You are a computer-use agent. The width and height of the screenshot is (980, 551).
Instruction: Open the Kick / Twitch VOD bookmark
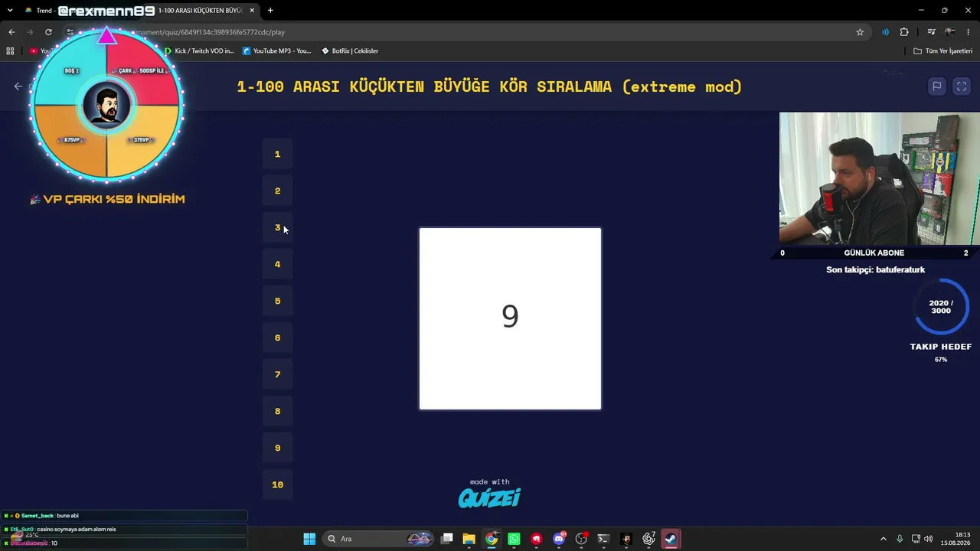tap(199, 51)
